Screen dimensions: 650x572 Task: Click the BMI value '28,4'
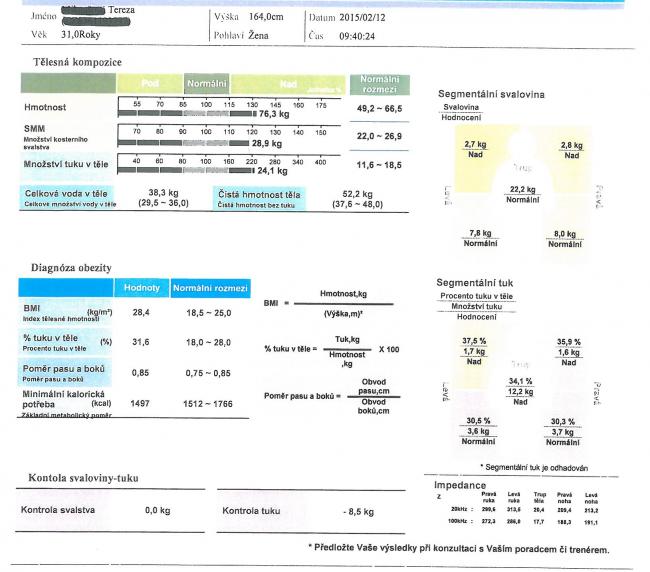[x=141, y=313]
